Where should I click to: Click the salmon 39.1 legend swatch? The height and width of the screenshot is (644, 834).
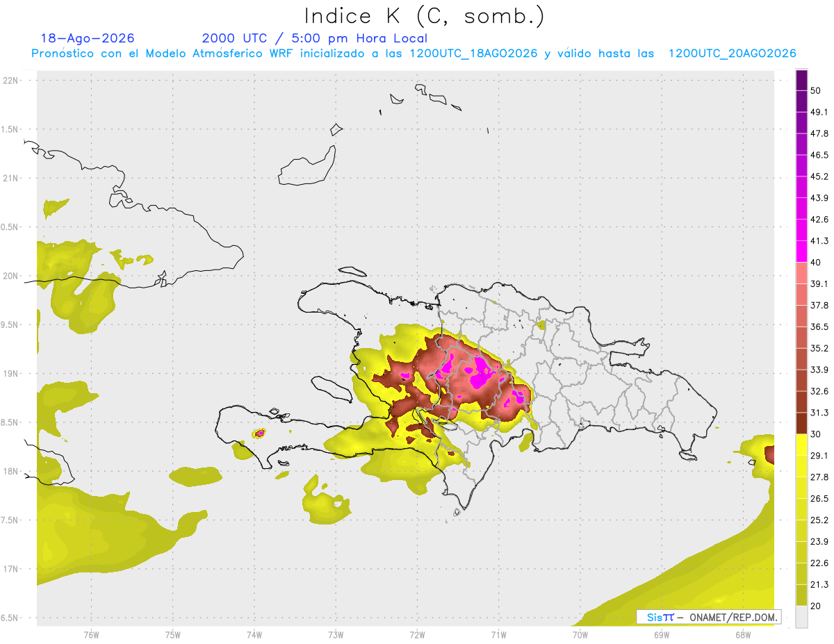coord(801,274)
